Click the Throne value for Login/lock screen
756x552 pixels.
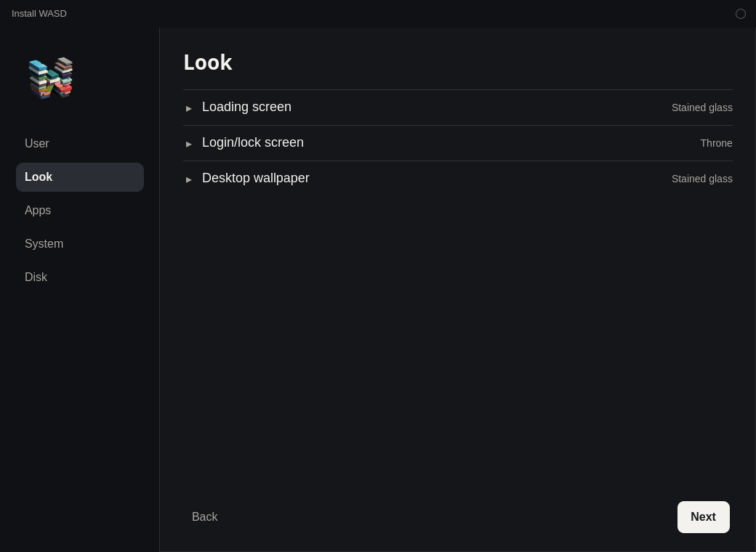[x=716, y=144]
